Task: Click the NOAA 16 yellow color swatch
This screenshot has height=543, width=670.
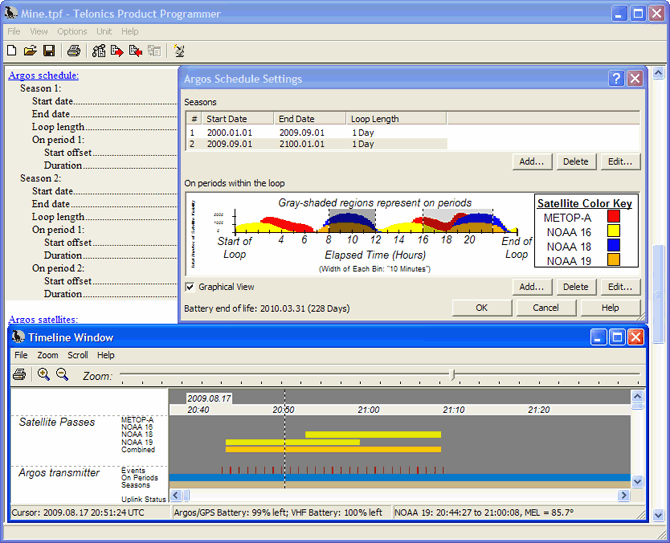Action: tap(613, 231)
